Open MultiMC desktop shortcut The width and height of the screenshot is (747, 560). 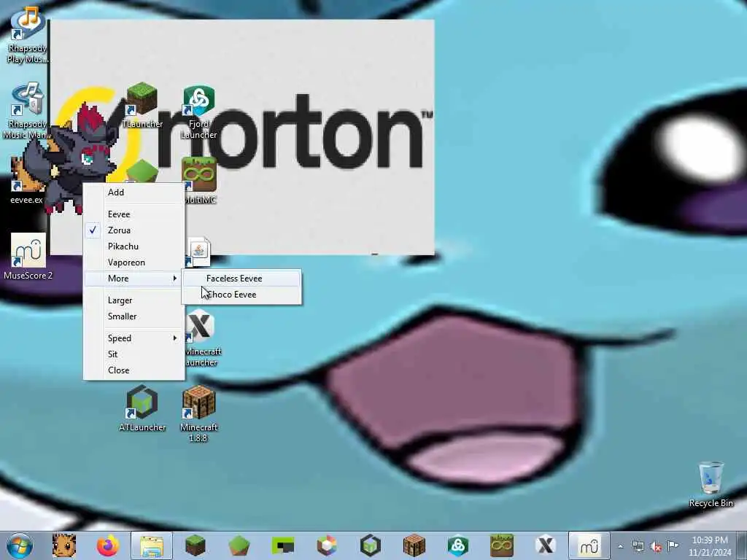click(x=200, y=181)
